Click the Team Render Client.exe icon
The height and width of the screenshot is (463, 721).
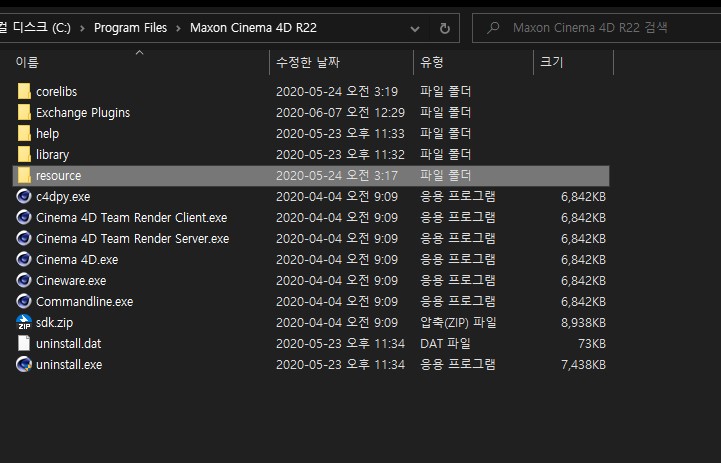[24, 217]
